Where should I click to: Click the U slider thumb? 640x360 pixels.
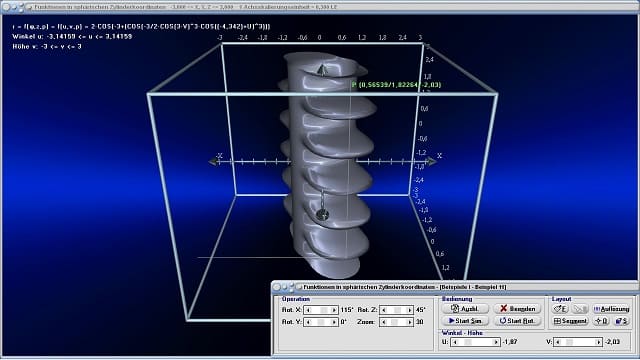point(468,342)
